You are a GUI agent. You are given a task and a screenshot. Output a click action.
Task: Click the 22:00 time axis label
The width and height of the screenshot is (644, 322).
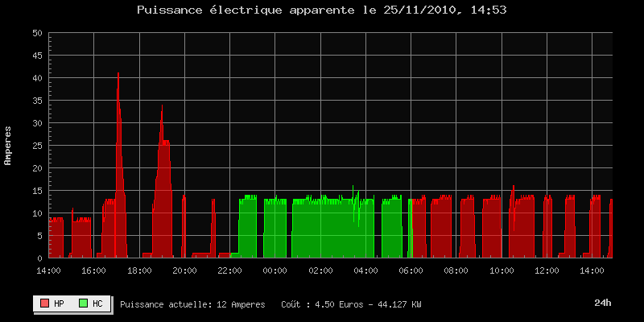tap(229, 270)
